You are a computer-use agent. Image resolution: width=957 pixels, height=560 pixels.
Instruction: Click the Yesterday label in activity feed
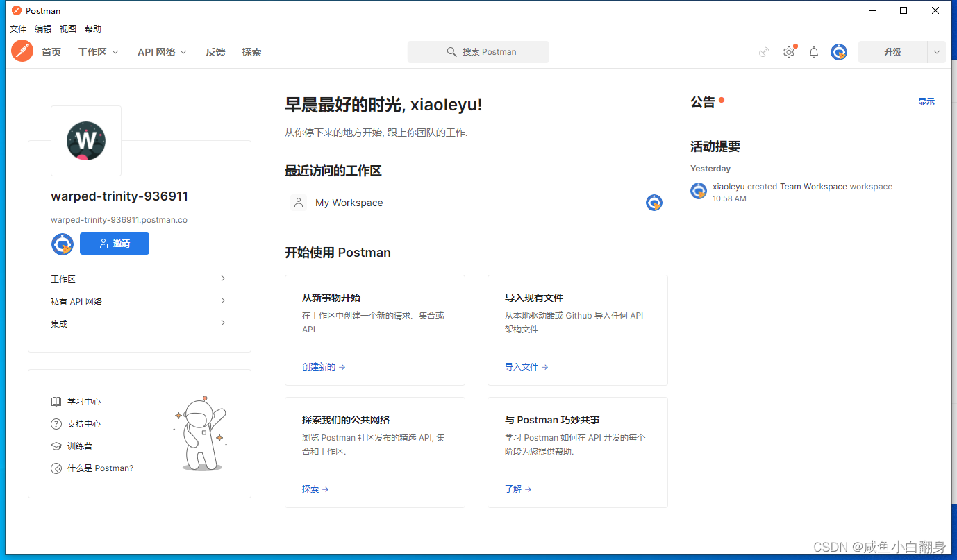[x=710, y=169]
